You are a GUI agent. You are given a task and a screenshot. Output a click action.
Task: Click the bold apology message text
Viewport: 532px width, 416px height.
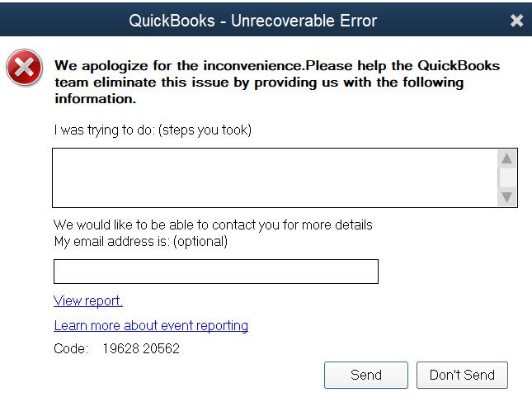click(x=276, y=82)
